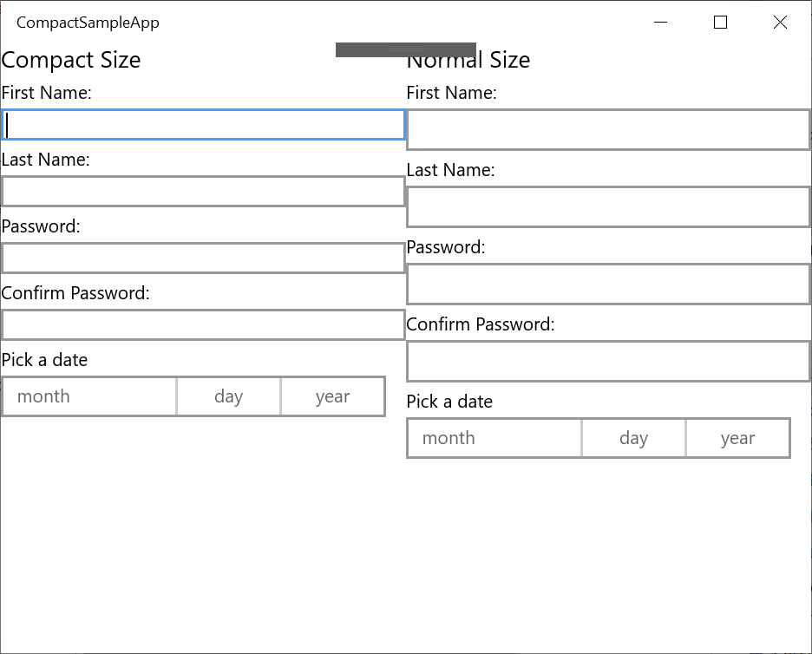The width and height of the screenshot is (812, 654).
Task: Open year picker in Compact date picker
Action: (333, 396)
